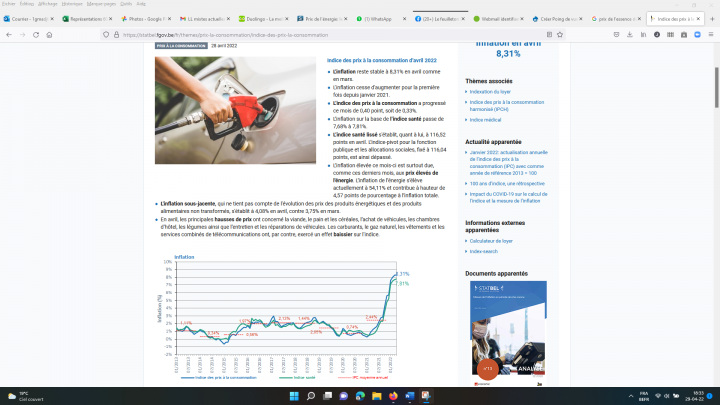Screen dimensions: 720x405
Task: Click the Prix à la consommation tag
Action: [x=181, y=46]
